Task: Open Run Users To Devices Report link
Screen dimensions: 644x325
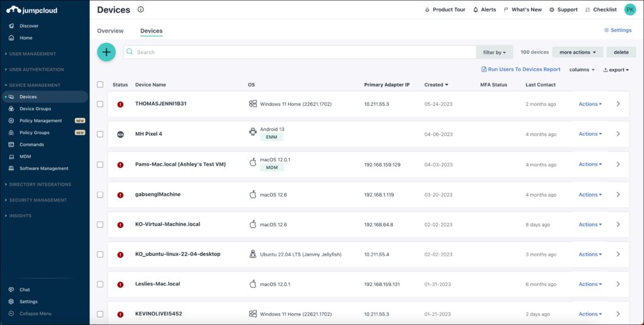Action: point(520,69)
